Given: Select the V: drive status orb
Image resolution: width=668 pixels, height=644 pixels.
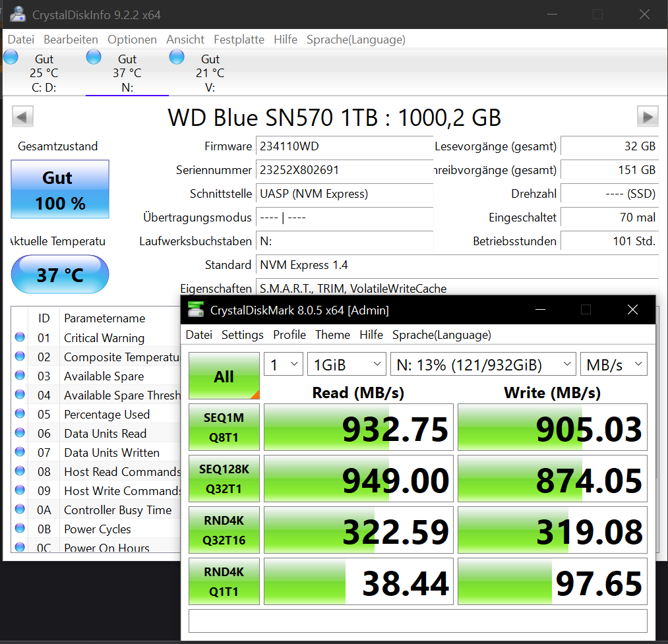Looking at the screenshot, I should tap(177, 57).
